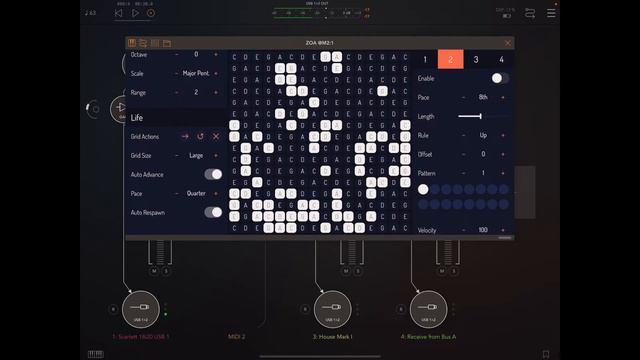Open USB 1+2 output node of Bus A channel

(429, 309)
